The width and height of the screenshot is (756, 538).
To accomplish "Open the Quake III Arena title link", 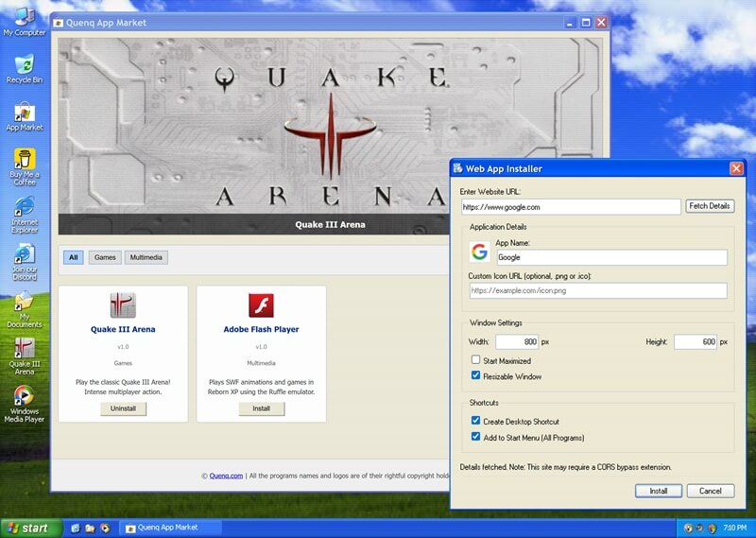I will pyautogui.click(x=123, y=329).
